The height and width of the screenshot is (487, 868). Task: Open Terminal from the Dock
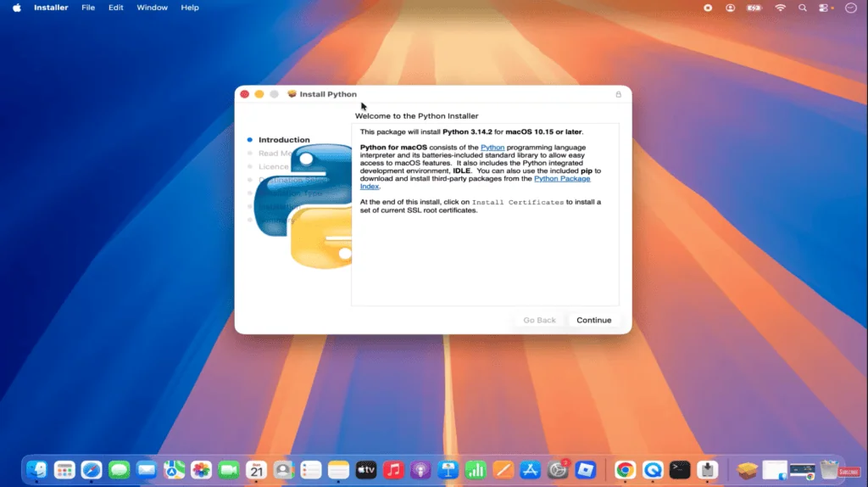click(680, 470)
